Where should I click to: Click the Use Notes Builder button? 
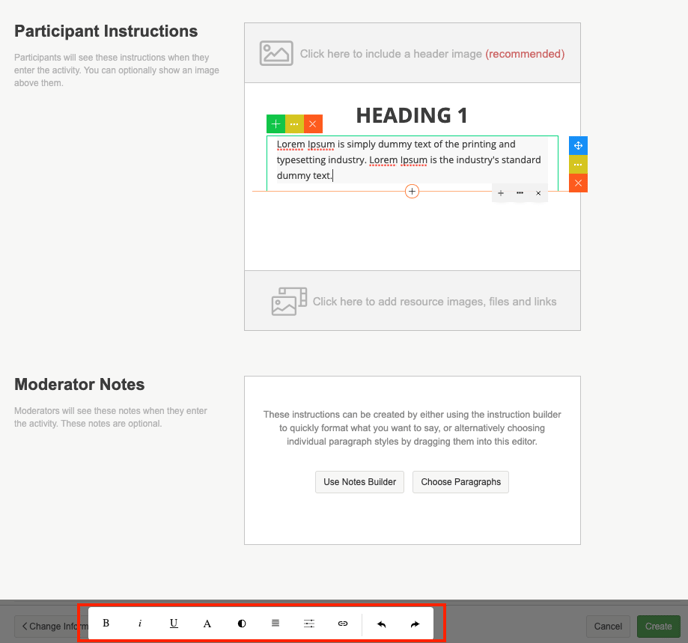tap(360, 482)
